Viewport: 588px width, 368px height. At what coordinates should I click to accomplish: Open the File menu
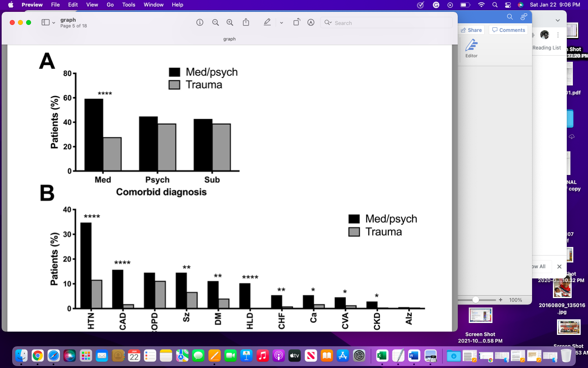point(56,5)
